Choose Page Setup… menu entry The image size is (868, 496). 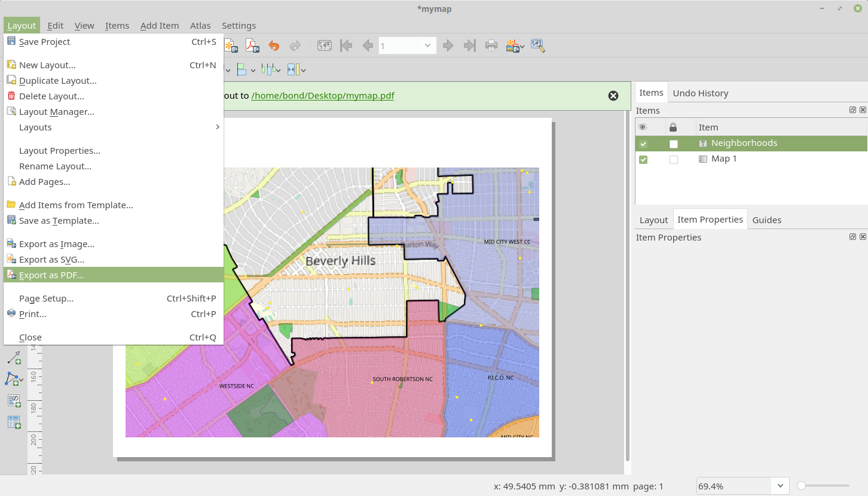[114, 299]
